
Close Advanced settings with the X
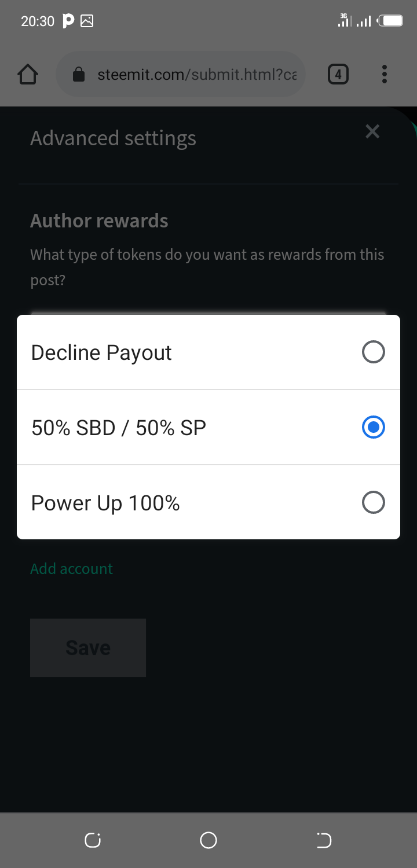point(372,131)
